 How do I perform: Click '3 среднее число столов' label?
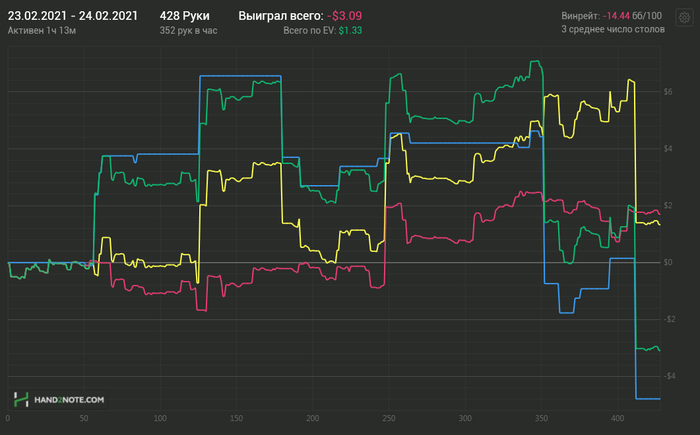point(613,29)
